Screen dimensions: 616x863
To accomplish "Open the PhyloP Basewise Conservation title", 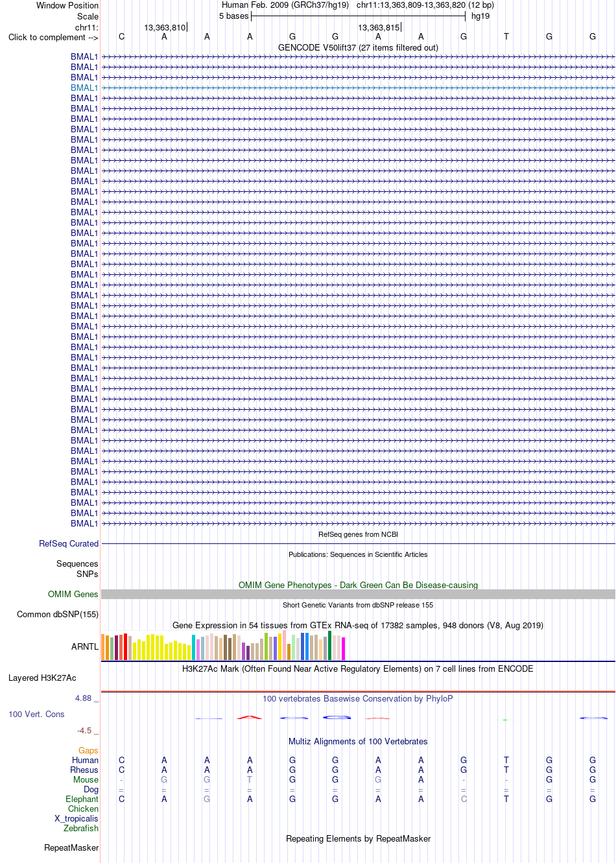I will (x=358, y=698).
